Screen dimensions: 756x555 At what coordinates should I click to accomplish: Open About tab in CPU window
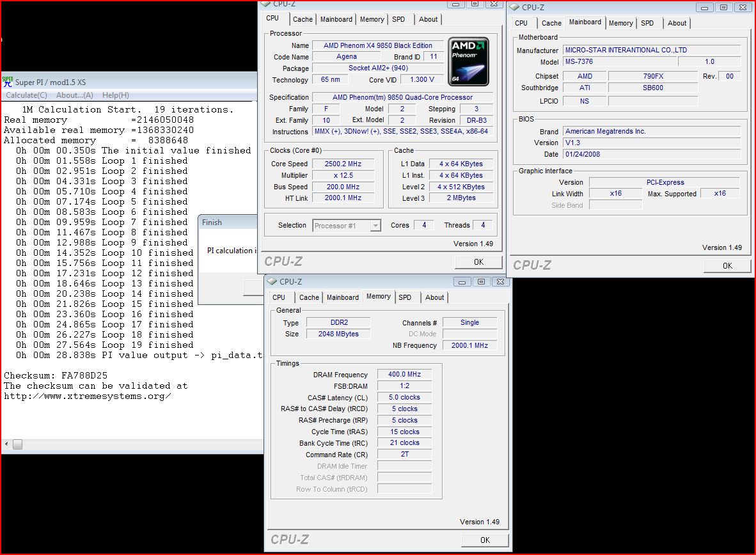point(428,19)
